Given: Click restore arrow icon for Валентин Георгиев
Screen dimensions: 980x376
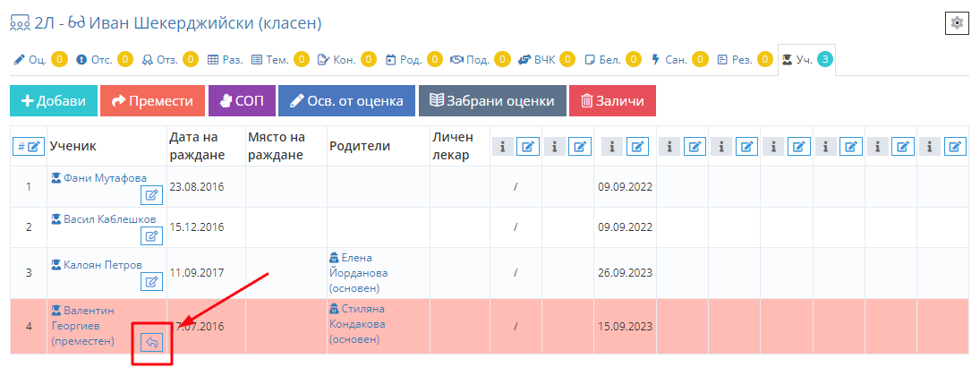Looking at the screenshot, I should coord(151,342).
